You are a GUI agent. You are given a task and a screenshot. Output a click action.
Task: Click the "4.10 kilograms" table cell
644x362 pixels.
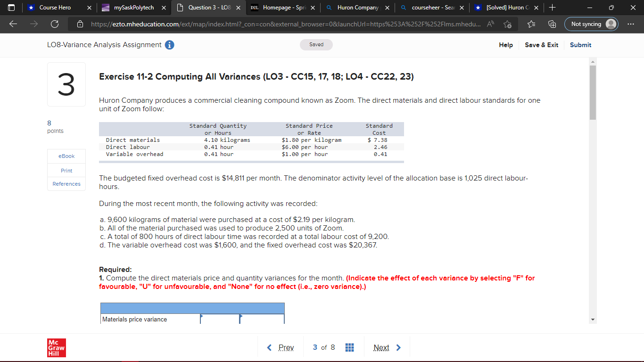click(227, 140)
